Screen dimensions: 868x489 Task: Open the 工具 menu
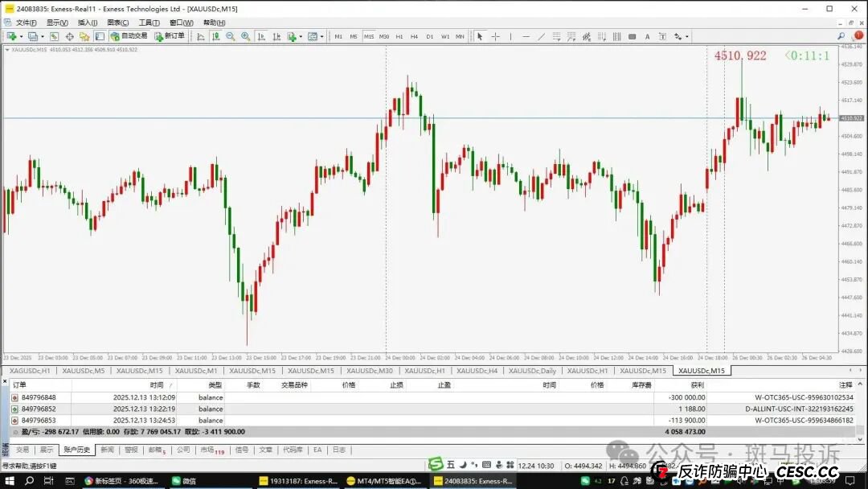coord(149,23)
